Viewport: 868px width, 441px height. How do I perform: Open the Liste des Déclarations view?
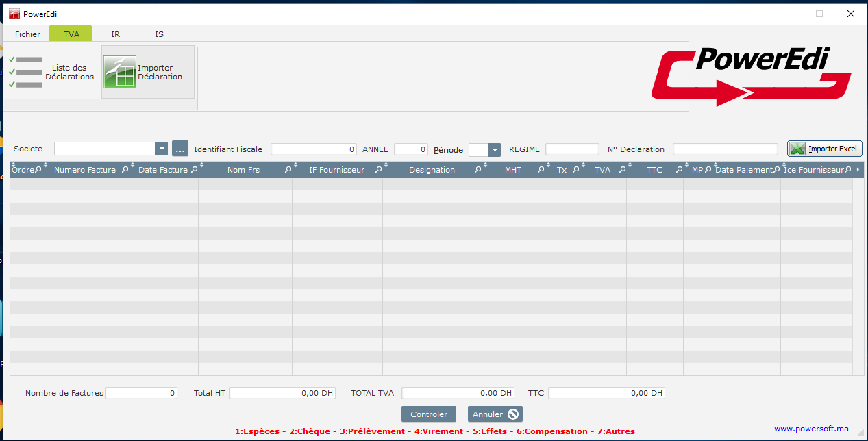[52, 73]
